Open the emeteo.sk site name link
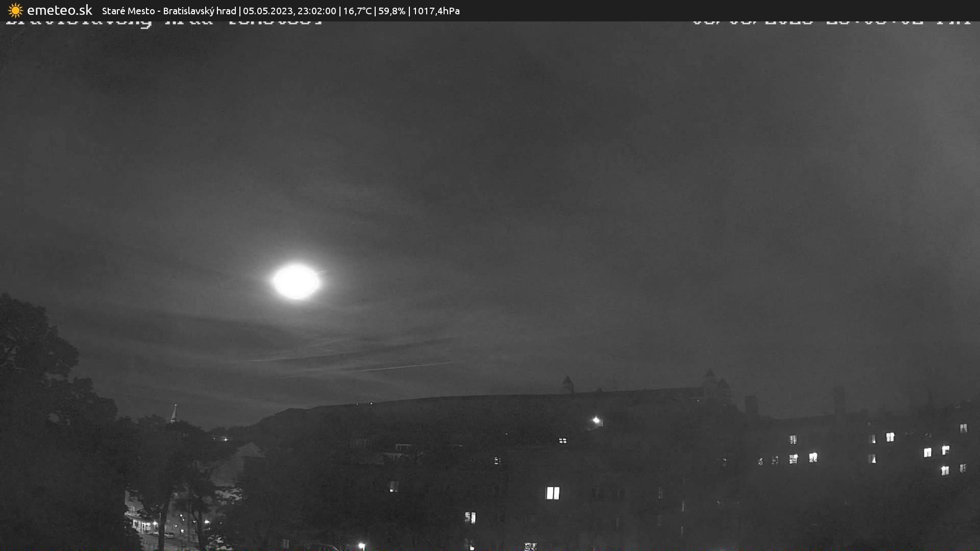 (59, 11)
